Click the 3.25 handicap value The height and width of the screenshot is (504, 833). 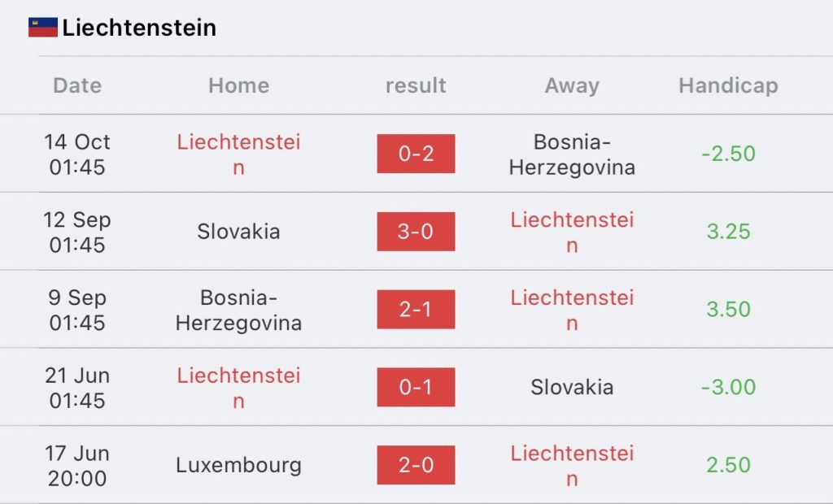coord(728,232)
